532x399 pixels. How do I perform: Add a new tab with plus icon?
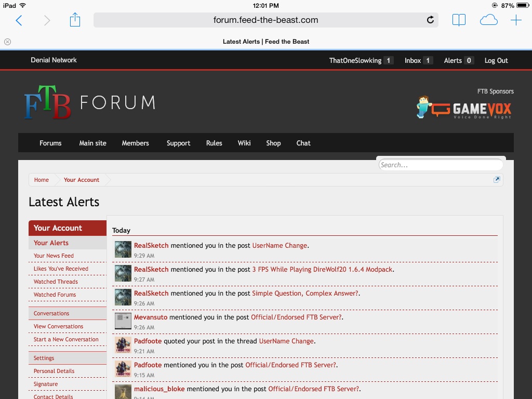(x=516, y=20)
